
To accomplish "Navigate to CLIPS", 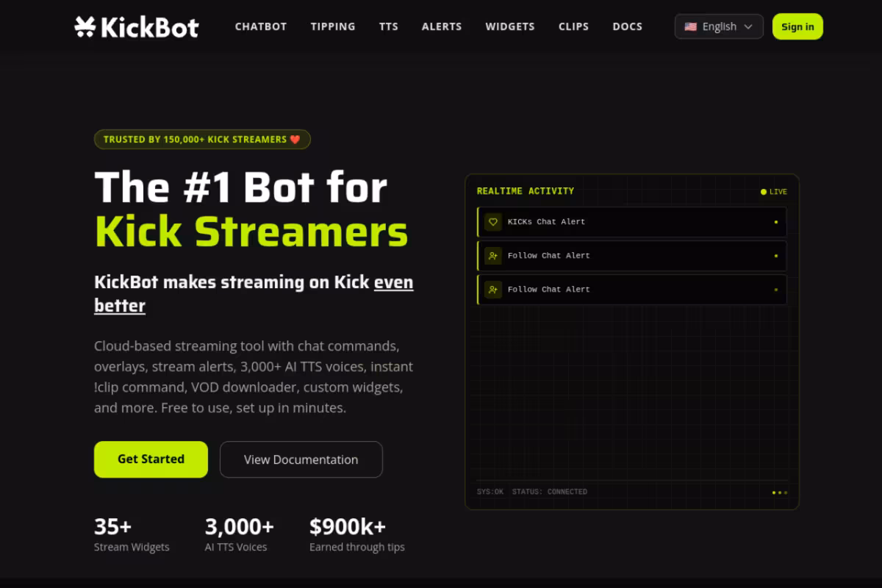I will pos(573,26).
